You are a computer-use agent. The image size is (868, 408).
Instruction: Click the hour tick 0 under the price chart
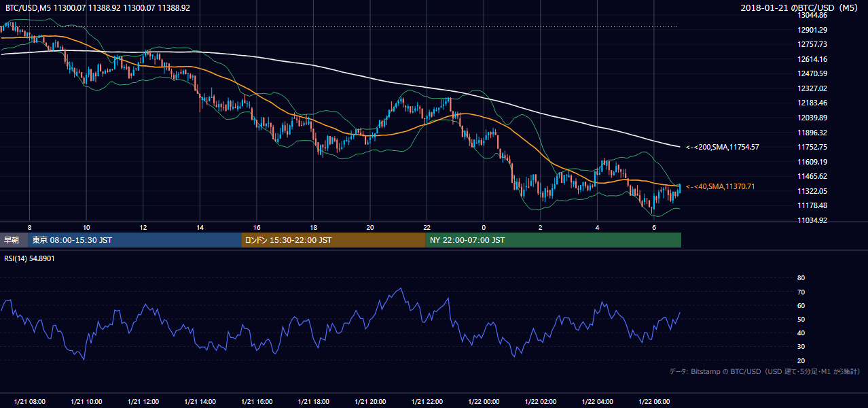(x=484, y=227)
